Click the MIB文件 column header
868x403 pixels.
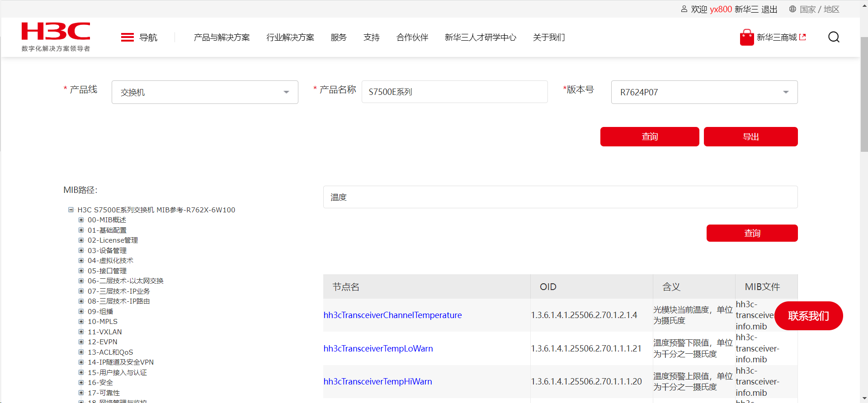767,286
